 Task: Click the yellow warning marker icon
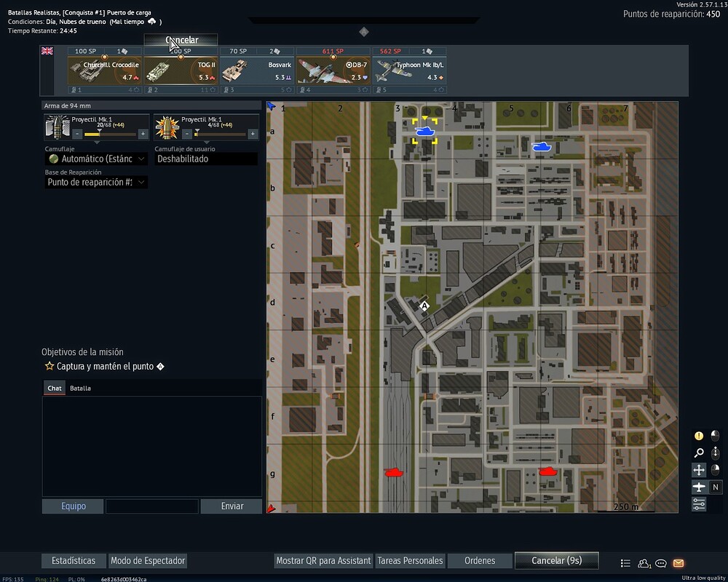699,436
